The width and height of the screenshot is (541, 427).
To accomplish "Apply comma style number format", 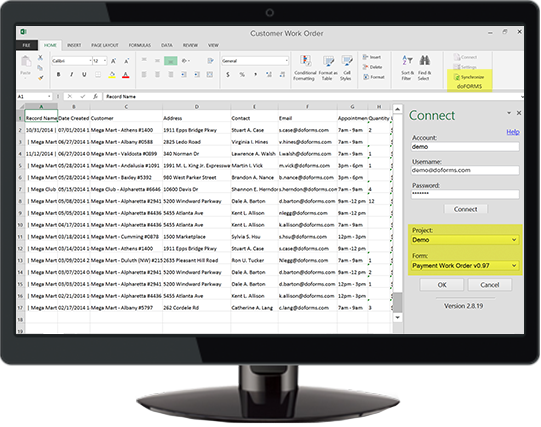I will [256, 75].
